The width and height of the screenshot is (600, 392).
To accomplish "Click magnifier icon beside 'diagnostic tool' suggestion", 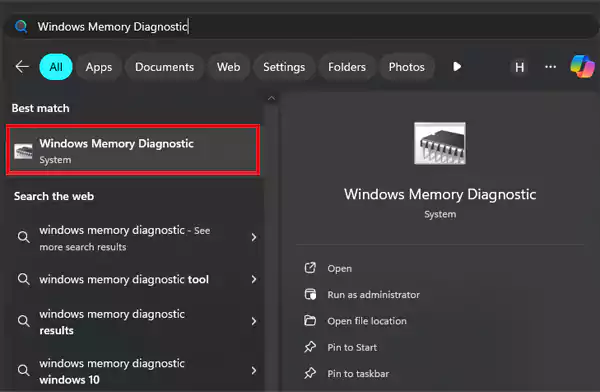I will click(x=24, y=279).
